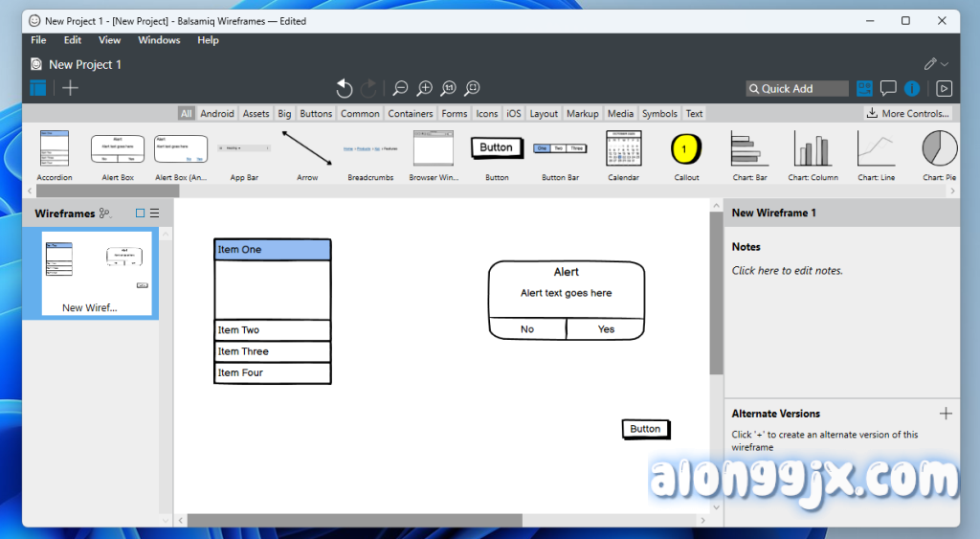Image resolution: width=980 pixels, height=539 pixels.
Task: Open the More Controls menu
Action: pos(908,113)
